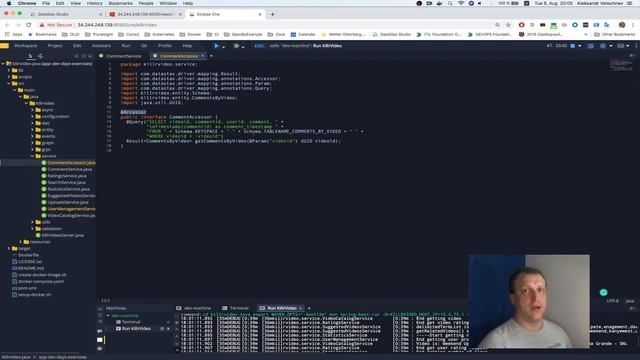Open a new Chrome tab

pyautogui.click(x=272, y=14)
